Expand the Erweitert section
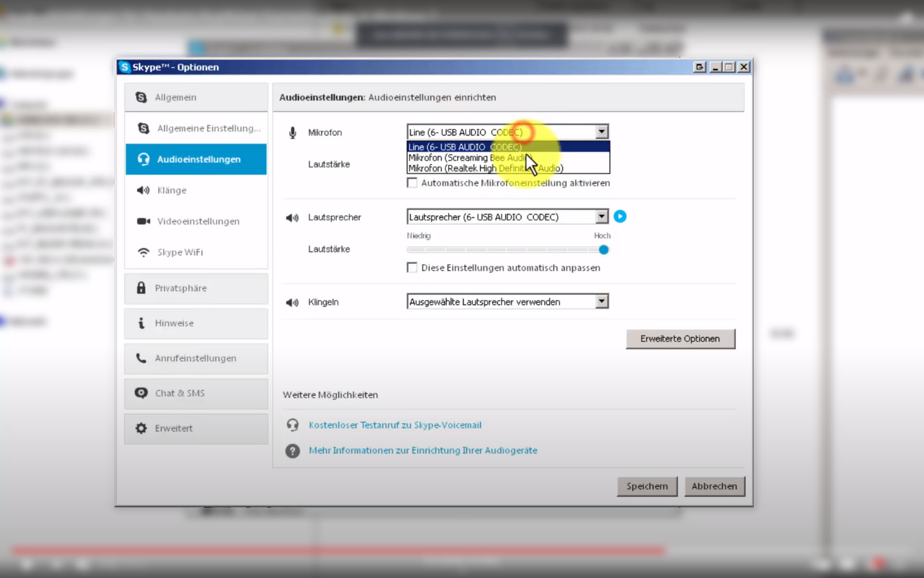The image size is (924, 578). (x=196, y=429)
